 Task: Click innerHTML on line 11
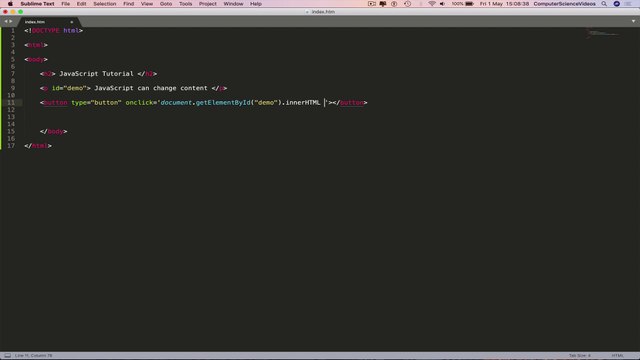pyautogui.click(x=303, y=102)
